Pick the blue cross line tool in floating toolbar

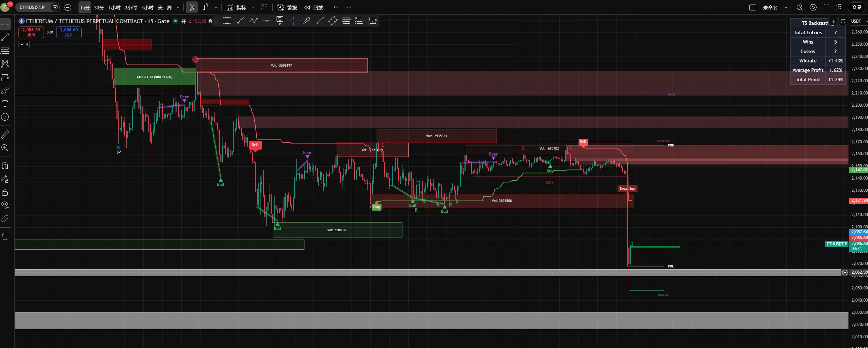click(293, 21)
